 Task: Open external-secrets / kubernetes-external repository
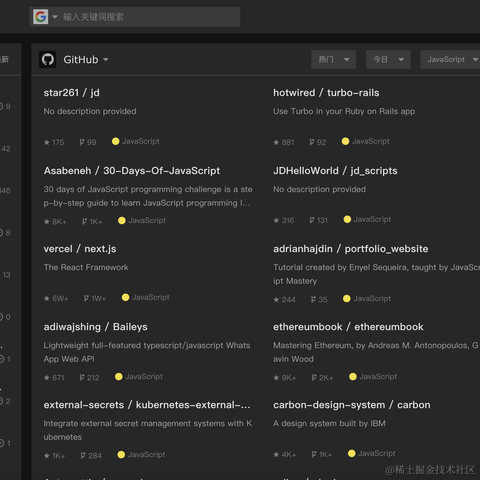(x=147, y=405)
